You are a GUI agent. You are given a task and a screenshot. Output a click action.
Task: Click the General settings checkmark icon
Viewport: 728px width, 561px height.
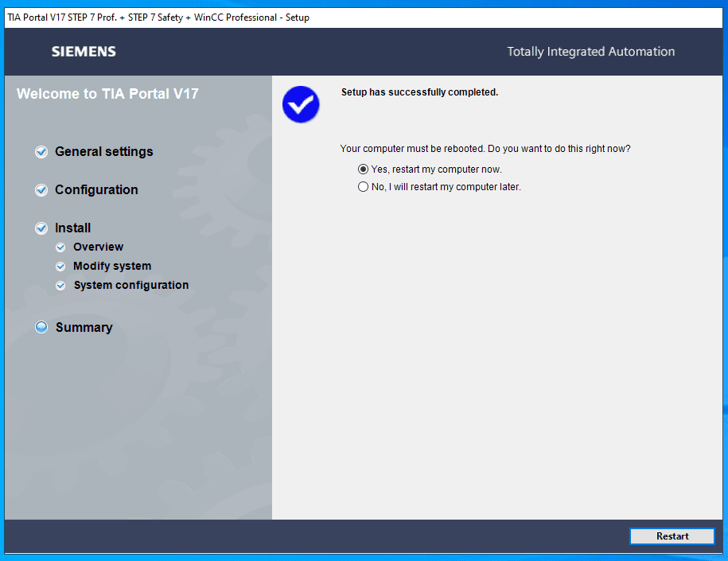[x=41, y=152]
